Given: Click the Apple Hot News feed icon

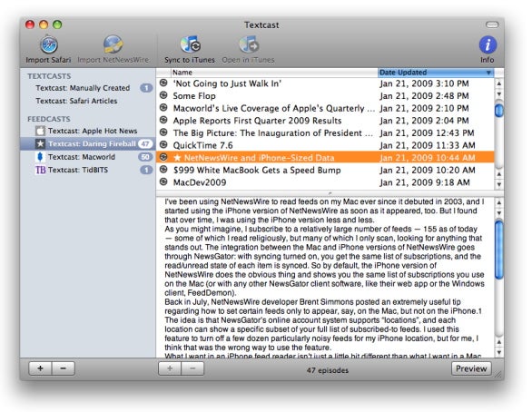Looking at the screenshot, I should [40, 131].
